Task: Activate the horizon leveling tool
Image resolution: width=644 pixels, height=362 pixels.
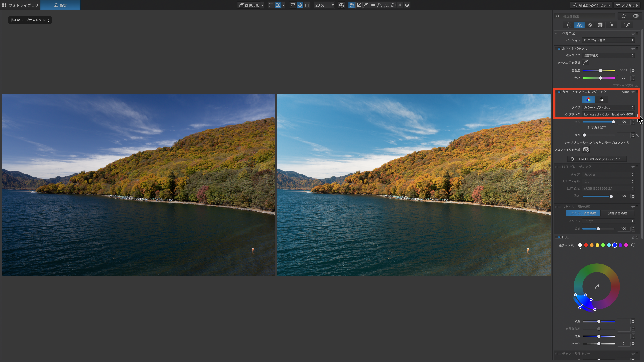Action: pyautogui.click(x=372, y=5)
